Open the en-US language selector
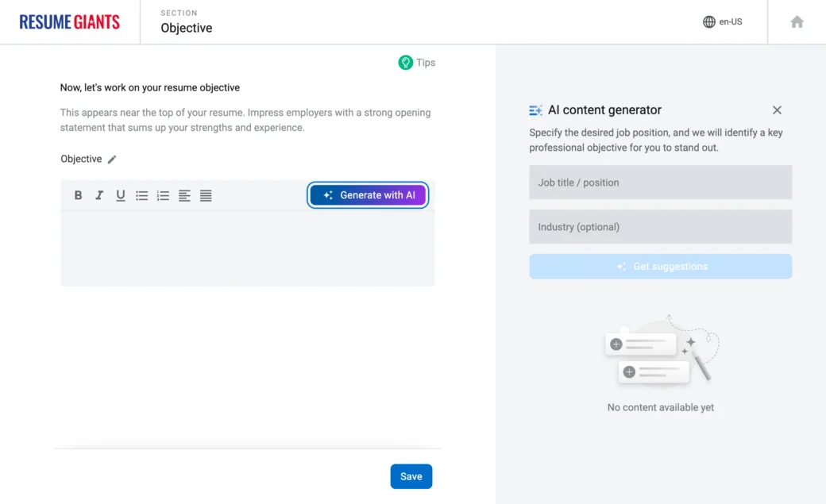This screenshot has height=504, width=826. click(722, 22)
